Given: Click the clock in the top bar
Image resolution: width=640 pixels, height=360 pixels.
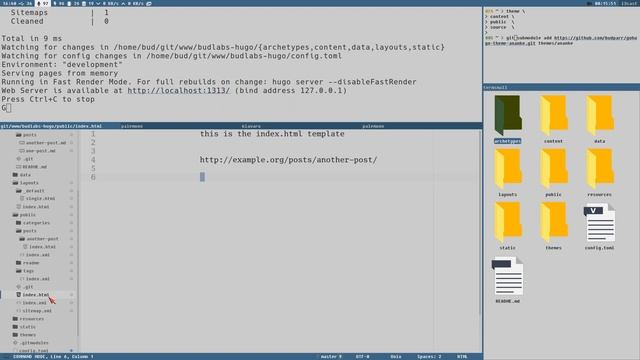Looking at the screenshot, I should pos(605,3).
